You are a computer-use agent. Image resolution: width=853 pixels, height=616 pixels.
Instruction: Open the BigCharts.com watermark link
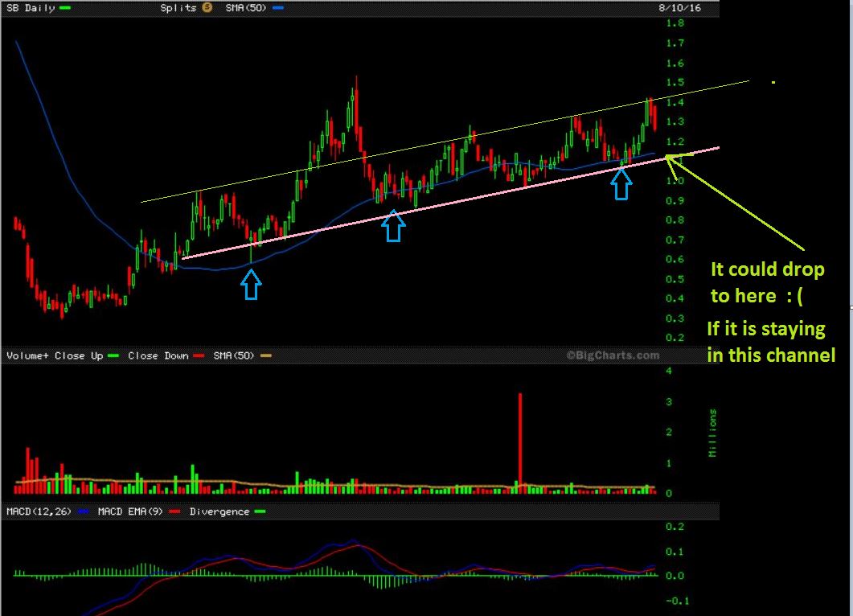[612, 355]
